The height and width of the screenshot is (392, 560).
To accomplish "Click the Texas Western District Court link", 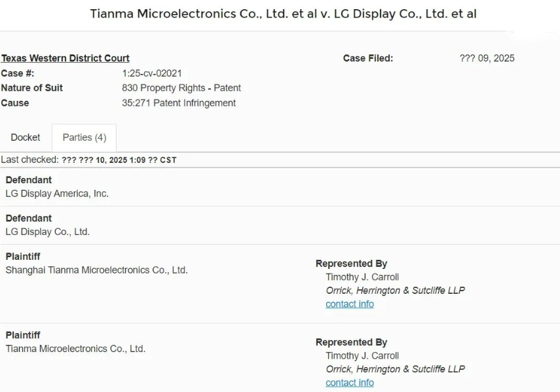I will coord(65,58).
